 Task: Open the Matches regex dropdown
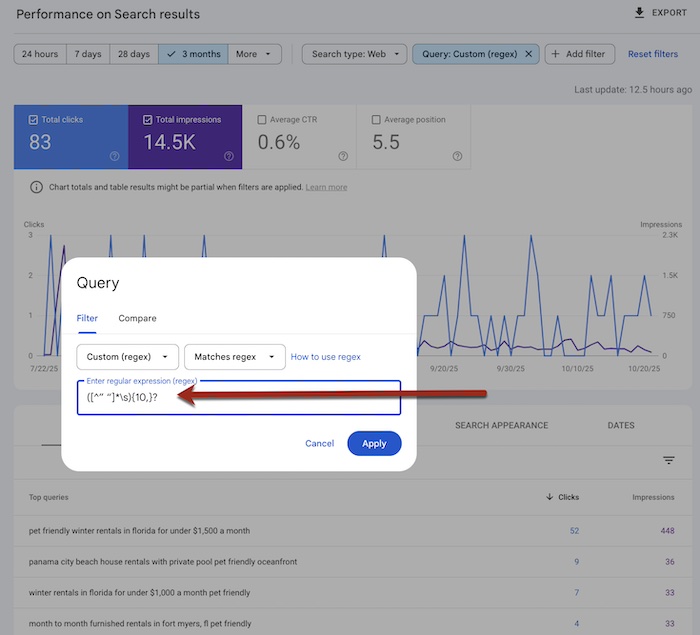235,357
